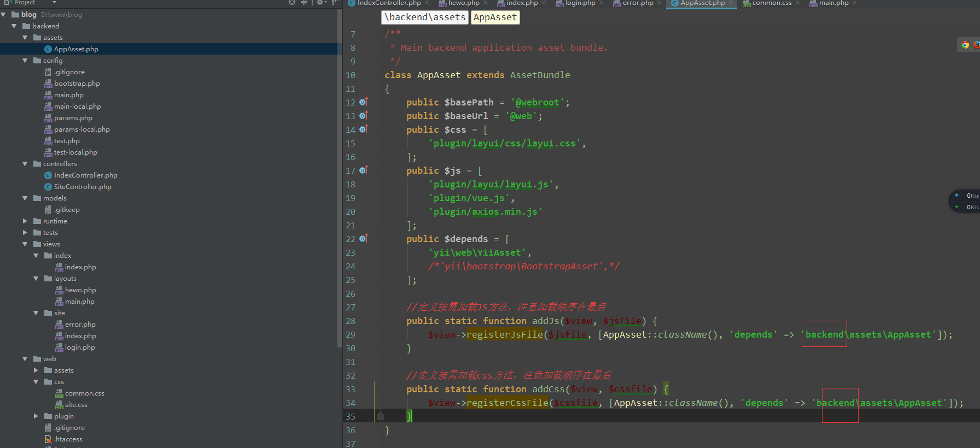Click the override gutter icon on line 22
The image size is (980, 448).
364,239
